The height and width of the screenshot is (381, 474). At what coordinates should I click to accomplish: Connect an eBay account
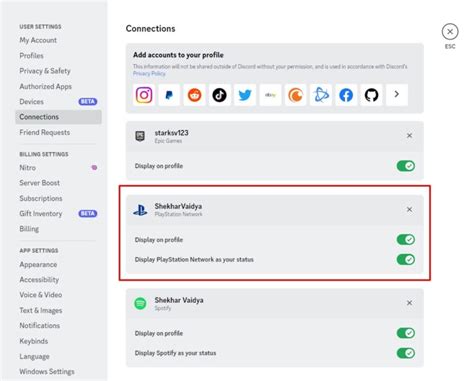point(270,95)
